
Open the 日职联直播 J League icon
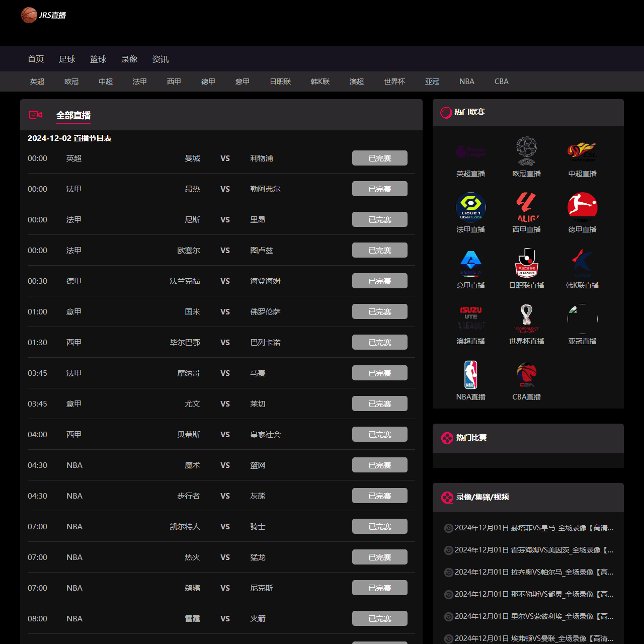click(527, 263)
